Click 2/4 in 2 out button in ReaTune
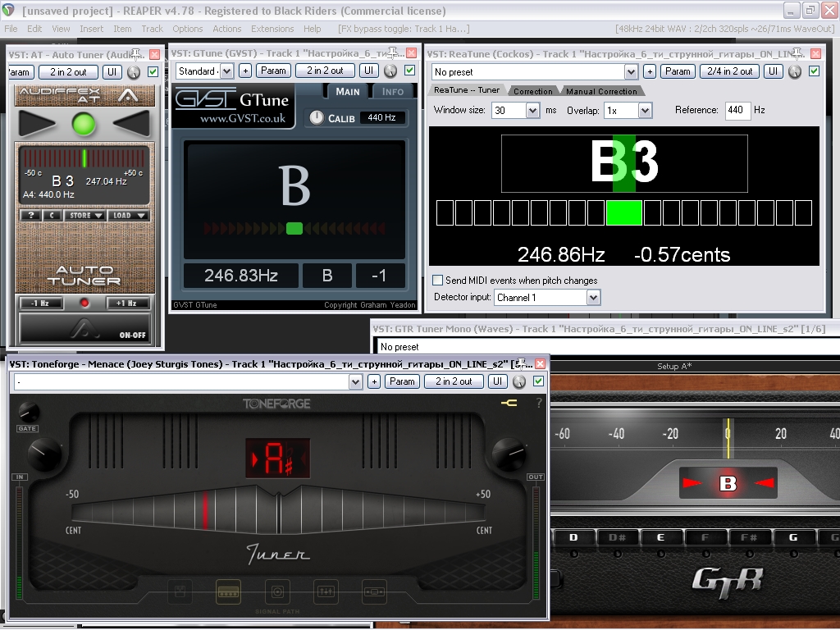The height and width of the screenshot is (630, 840). click(729, 71)
